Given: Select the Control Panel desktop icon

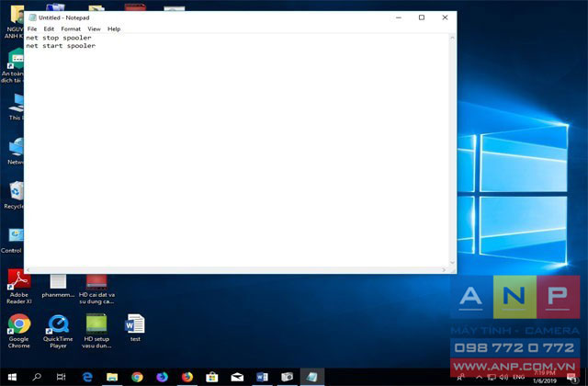Looking at the screenshot, I should pyautogui.click(x=12, y=240).
